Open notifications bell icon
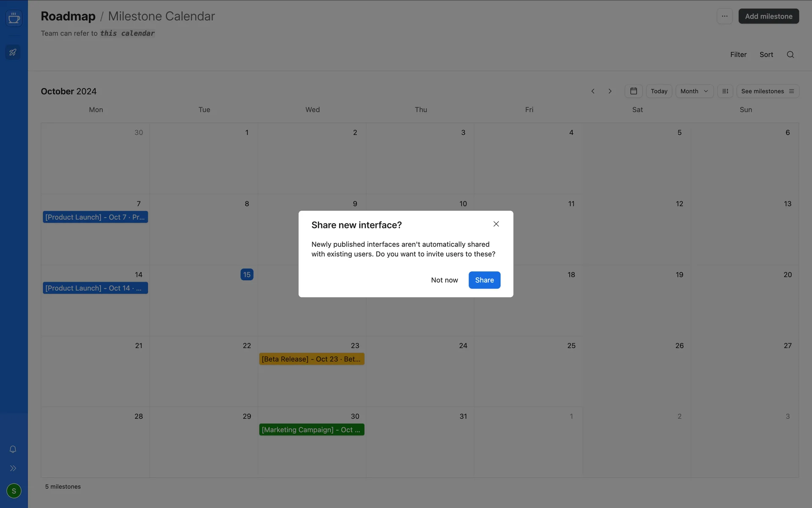The width and height of the screenshot is (812, 508). (x=13, y=449)
